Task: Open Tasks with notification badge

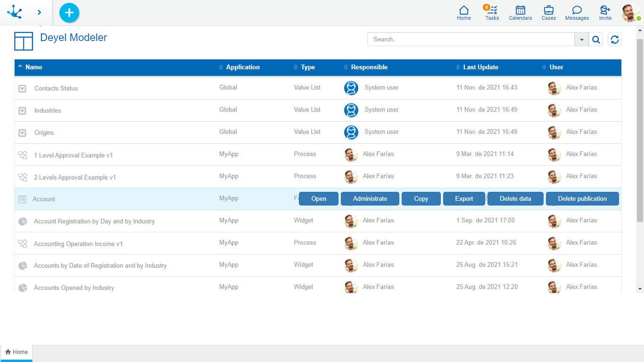Action: [492, 13]
